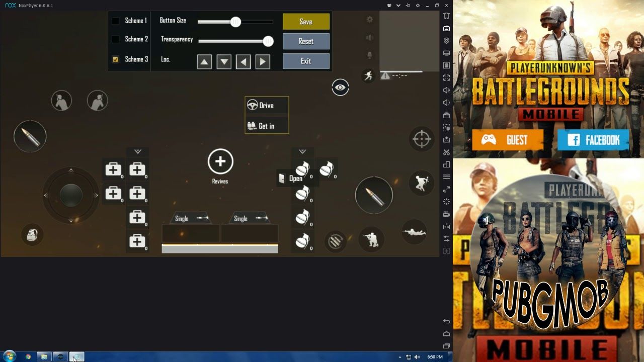Collapse the med-kit list chevron
The height and width of the screenshot is (362, 644).
pyautogui.click(x=138, y=151)
